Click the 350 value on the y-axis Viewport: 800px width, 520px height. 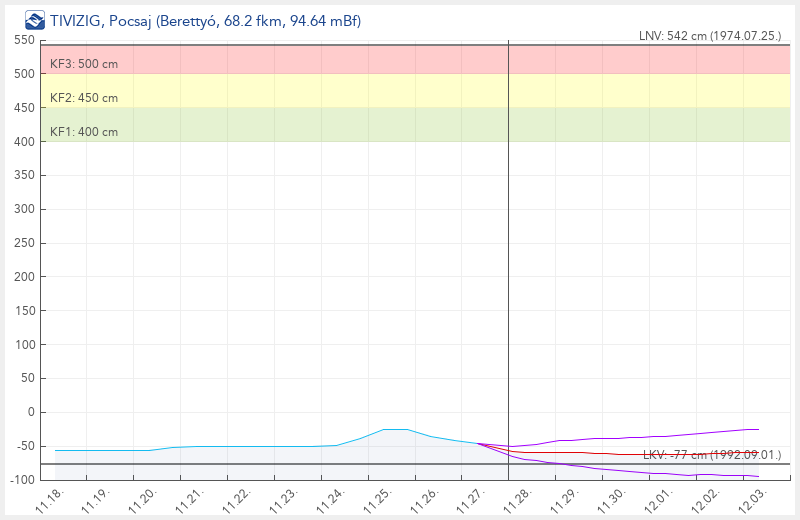point(24,176)
